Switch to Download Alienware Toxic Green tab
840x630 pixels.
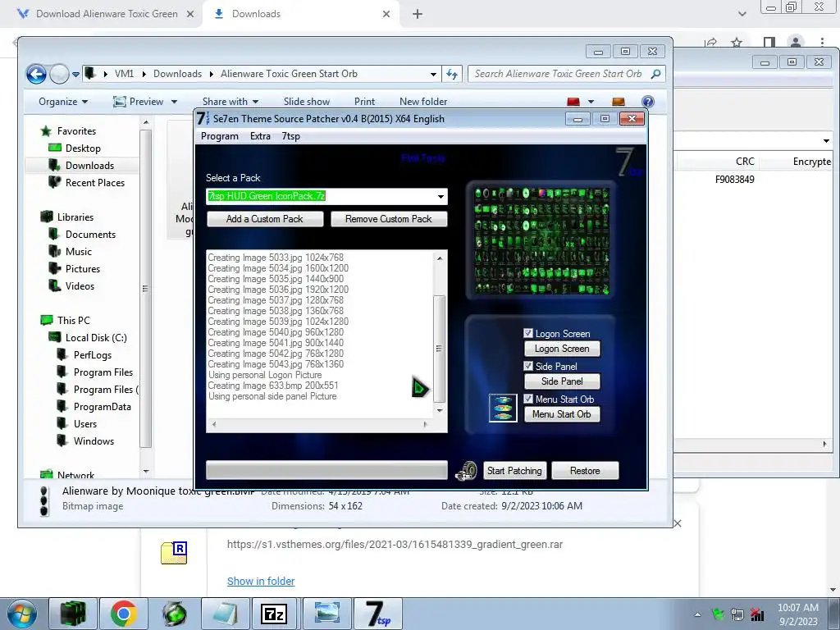pos(106,14)
